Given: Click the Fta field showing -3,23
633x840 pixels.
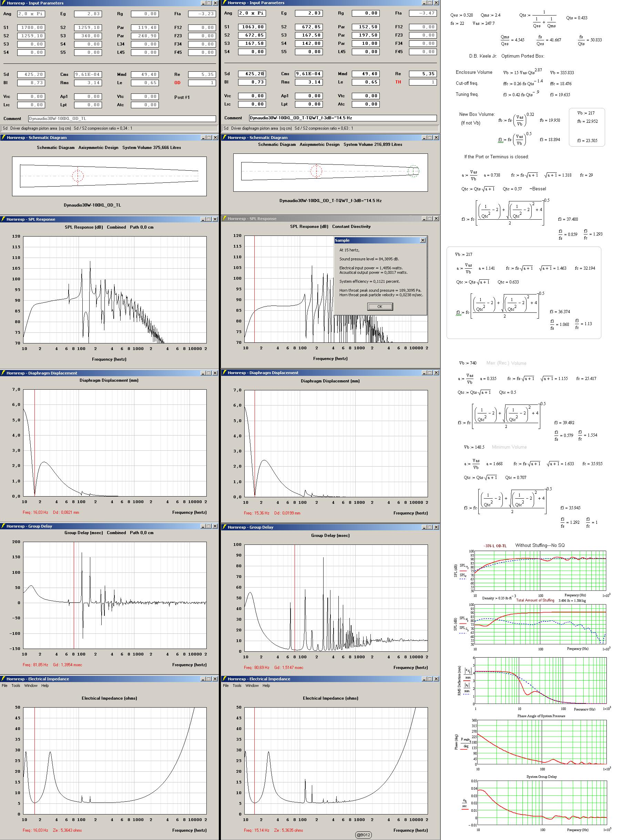Looking at the screenshot, I should click(x=202, y=14).
